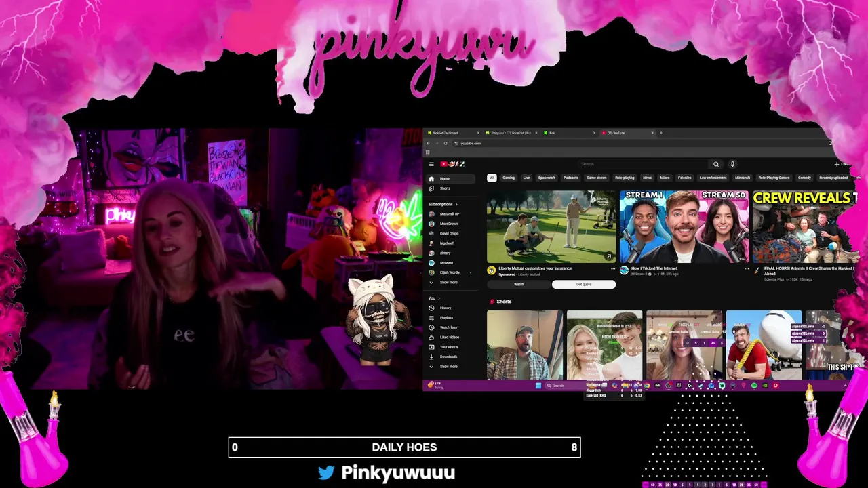
Task: Filter feed by the Podcasts chip
Action: tap(571, 178)
